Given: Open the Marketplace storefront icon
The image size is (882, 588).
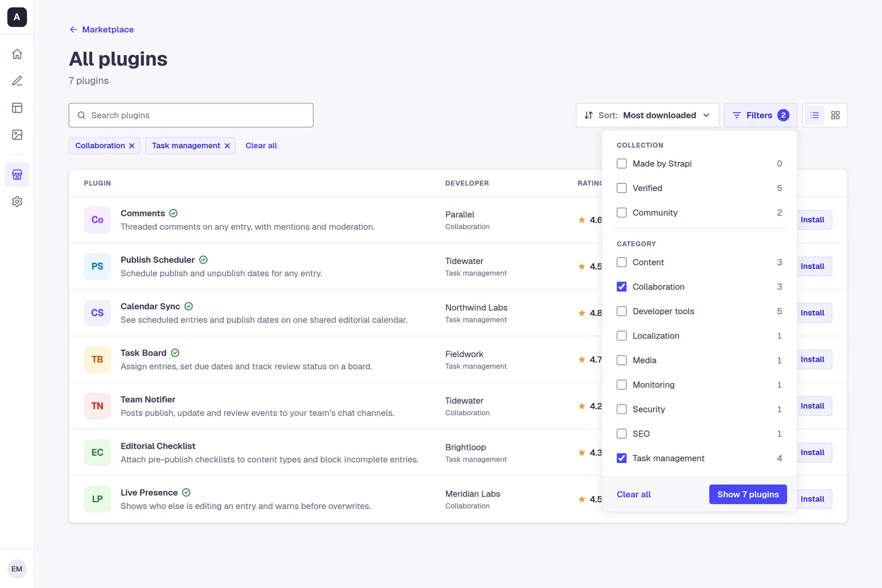Looking at the screenshot, I should coord(17,175).
